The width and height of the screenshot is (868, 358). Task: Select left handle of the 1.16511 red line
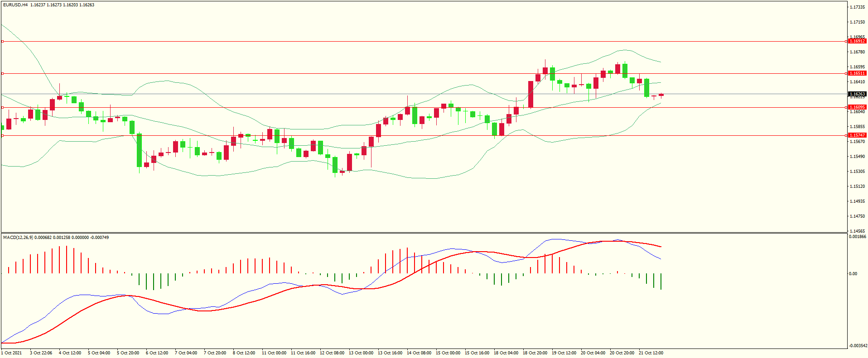tap(2, 73)
